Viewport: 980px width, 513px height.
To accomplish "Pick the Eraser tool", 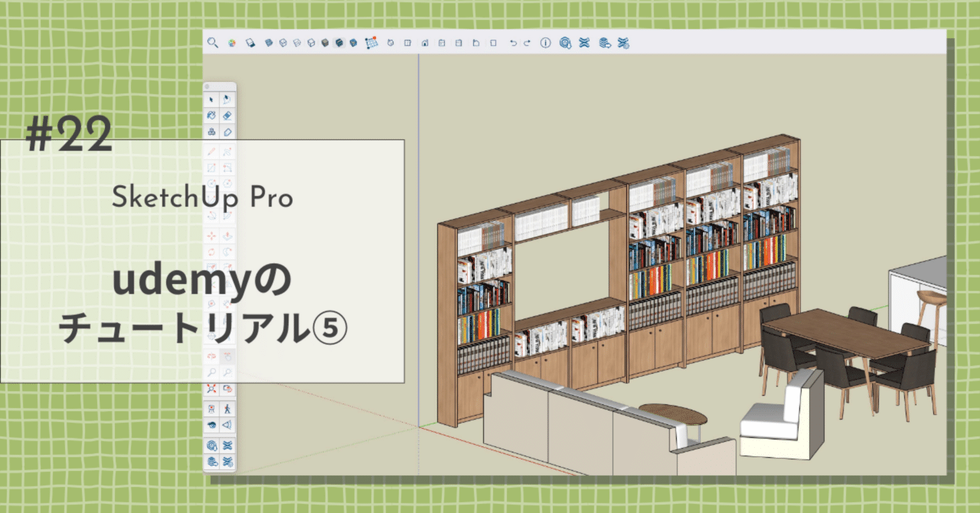I will (227, 116).
